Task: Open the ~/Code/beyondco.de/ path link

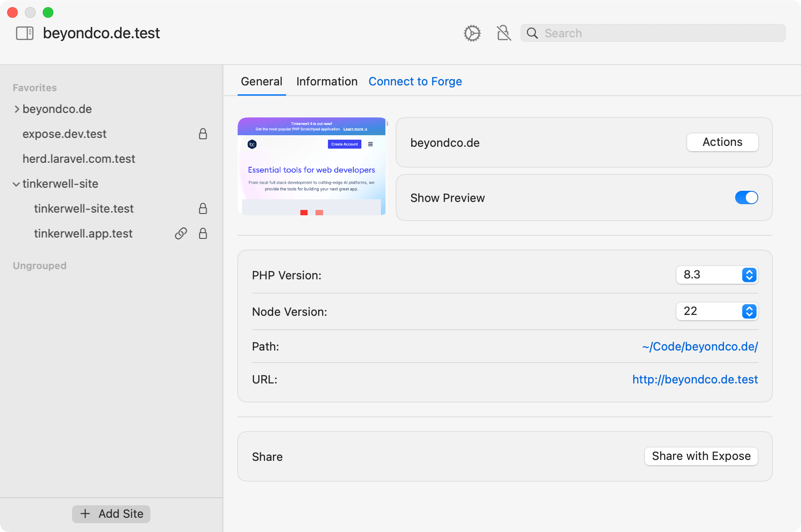Action: tap(700, 347)
